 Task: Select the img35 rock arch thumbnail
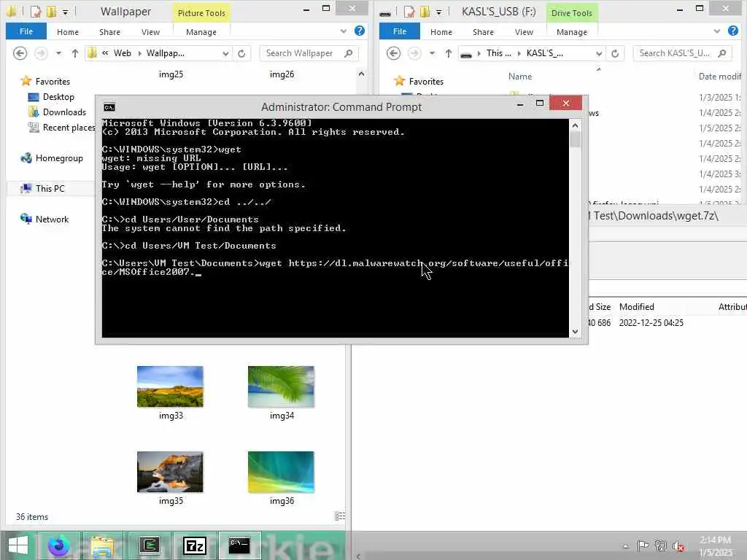(x=170, y=472)
